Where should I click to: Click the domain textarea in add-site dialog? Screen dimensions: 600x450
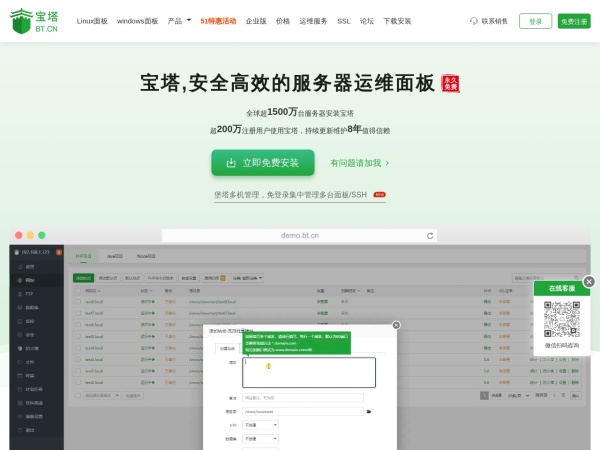pos(309,372)
